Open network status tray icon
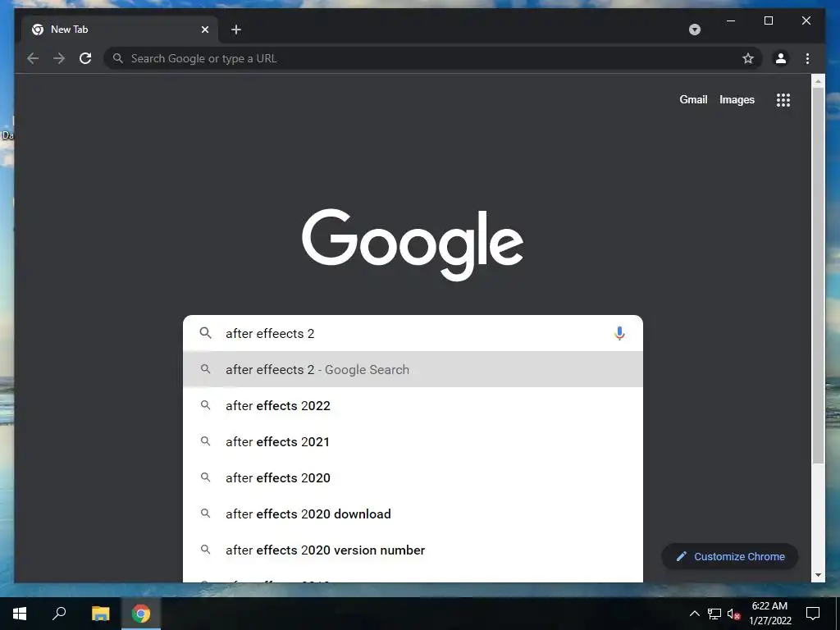Viewport: 840px width, 630px height. [x=714, y=614]
